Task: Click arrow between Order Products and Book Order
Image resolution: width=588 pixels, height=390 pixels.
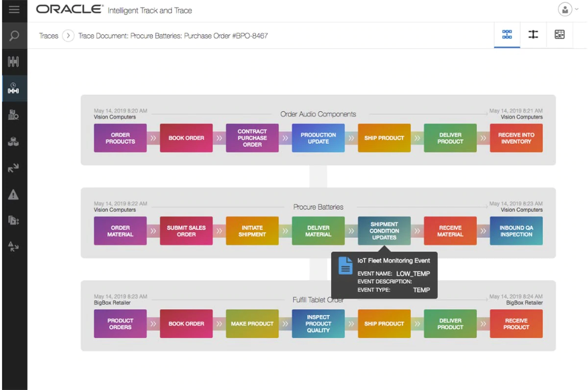Action: click(153, 138)
